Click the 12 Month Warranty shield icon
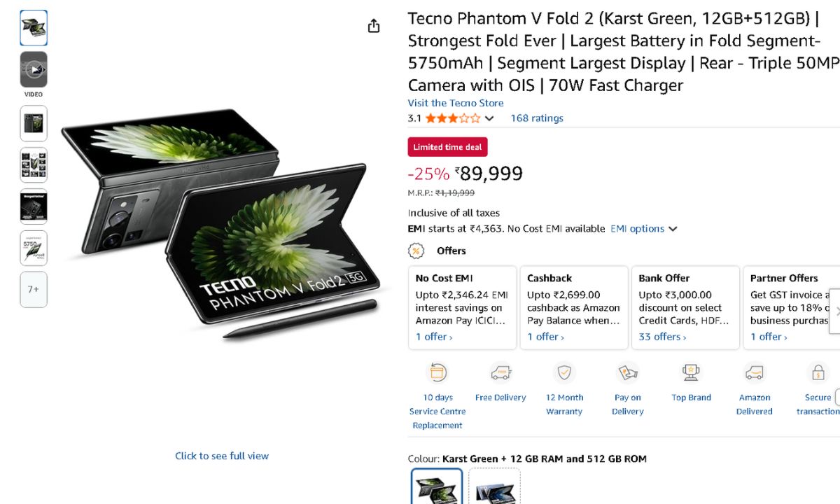The width and height of the screenshot is (840, 504). (x=564, y=372)
